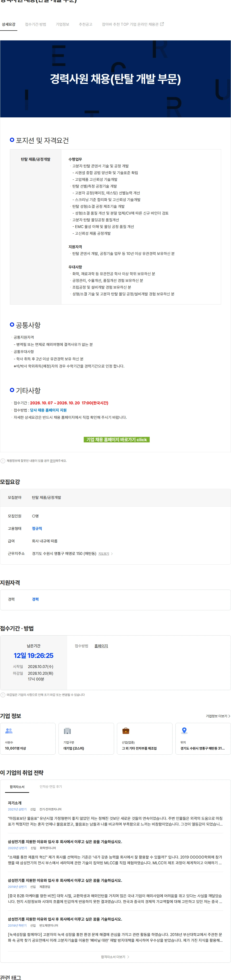This screenshot has height=980, width=231.
Task: Click the 2021년 상반기 label
Action: point(17,809)
